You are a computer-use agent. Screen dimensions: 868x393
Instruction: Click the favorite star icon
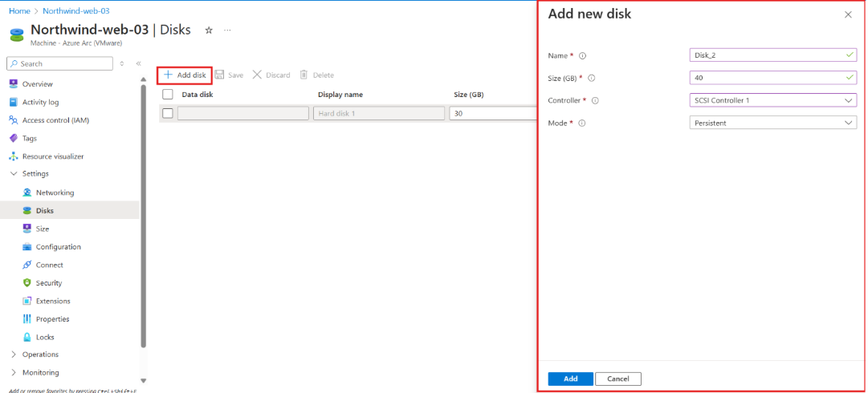point(209,30)
